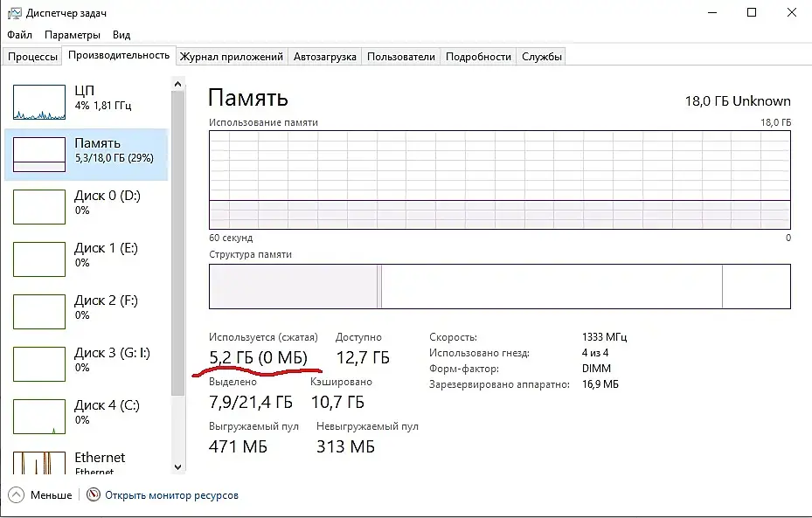Click the sidebar scrollbar down arrow
The height and width of the screenshot is (518, 812).
(x=179, y=468)
